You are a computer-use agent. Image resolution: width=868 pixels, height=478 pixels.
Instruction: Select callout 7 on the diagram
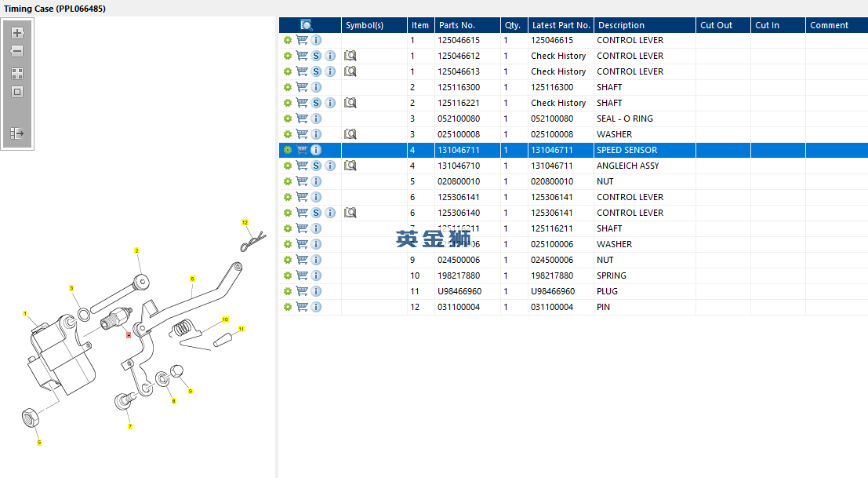130,426
